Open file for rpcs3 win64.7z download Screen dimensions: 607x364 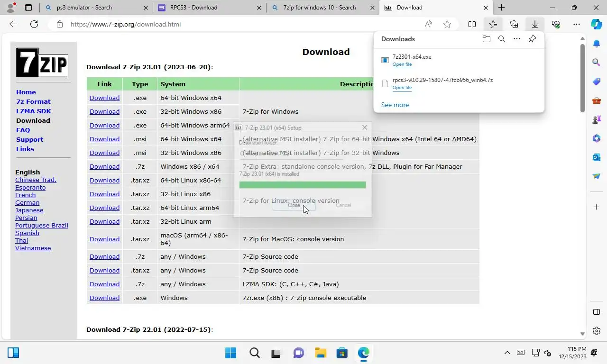(402, 88)
